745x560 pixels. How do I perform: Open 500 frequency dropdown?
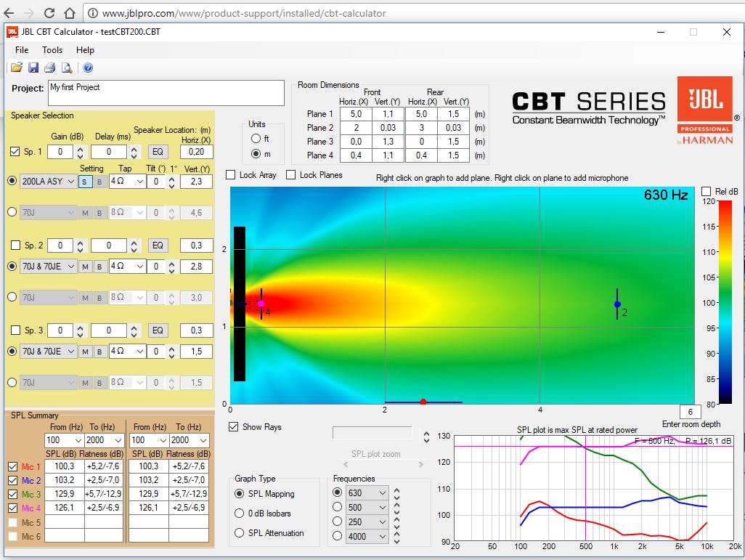point(367,508)
